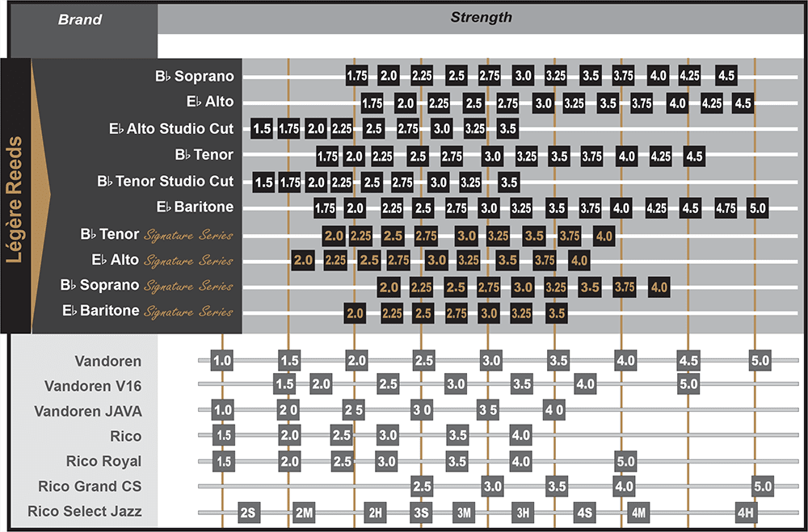Select 3.5 on E♭ Baritone Signature Series row
Screen dimensions: 808x532
coord(556,312)
